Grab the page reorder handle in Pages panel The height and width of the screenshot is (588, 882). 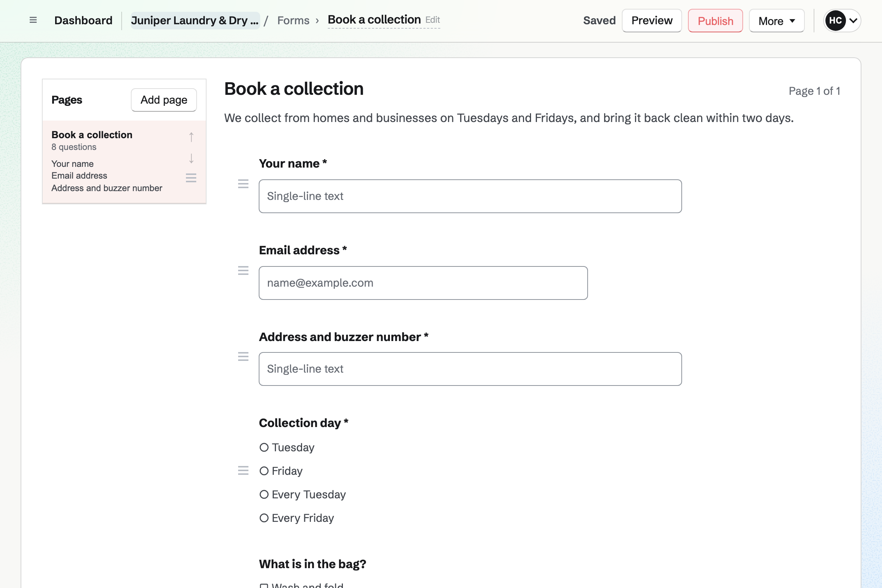coord(191,178)
